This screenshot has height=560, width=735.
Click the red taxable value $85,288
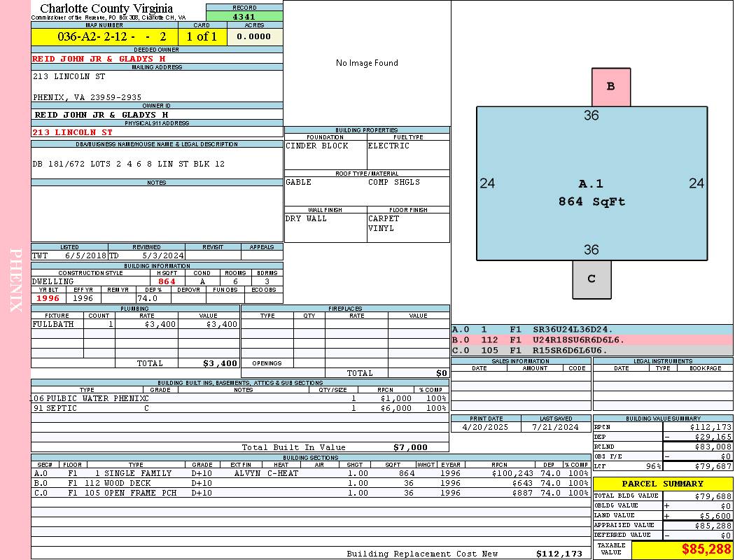pos(706,549)
